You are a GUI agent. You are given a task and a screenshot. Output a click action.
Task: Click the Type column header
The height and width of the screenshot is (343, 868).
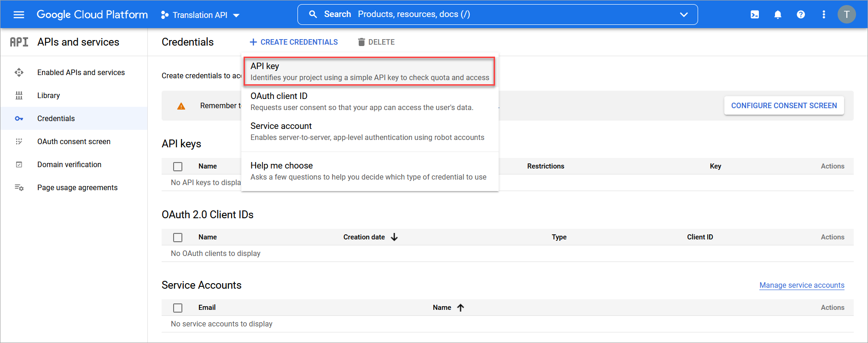559,237
